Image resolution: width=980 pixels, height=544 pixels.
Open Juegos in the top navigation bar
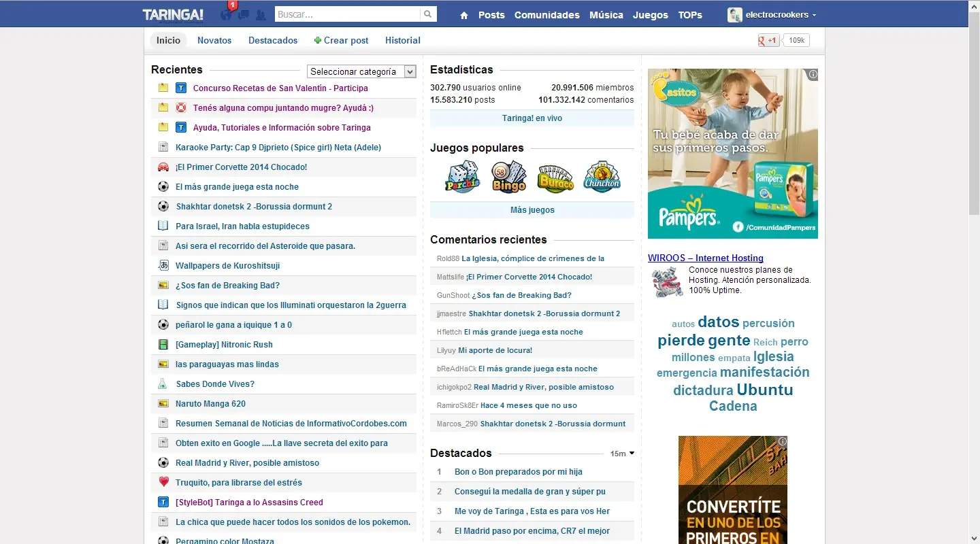point(651,15)
